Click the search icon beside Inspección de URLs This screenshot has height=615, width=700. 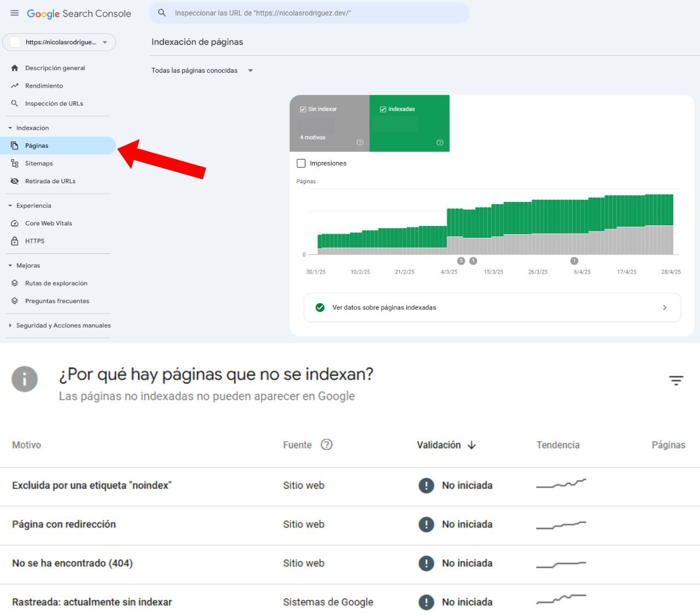15,103
